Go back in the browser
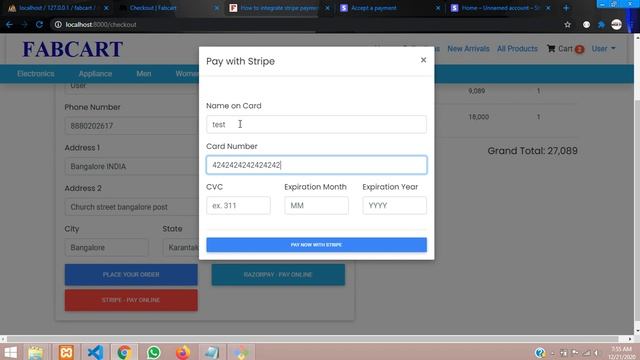The image size is (640, 360). point(9,24)
